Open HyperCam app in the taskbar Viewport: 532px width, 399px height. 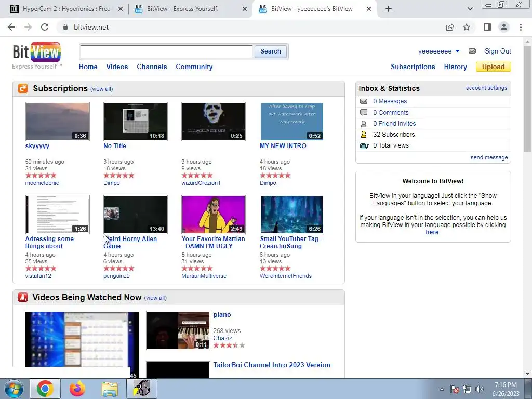[x=142, y=389]
